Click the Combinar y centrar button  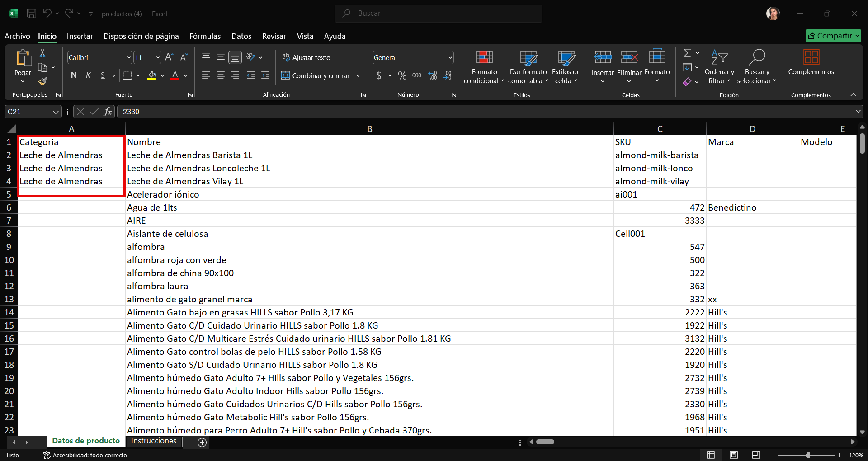pyautogui.click(x=316, y=76)
